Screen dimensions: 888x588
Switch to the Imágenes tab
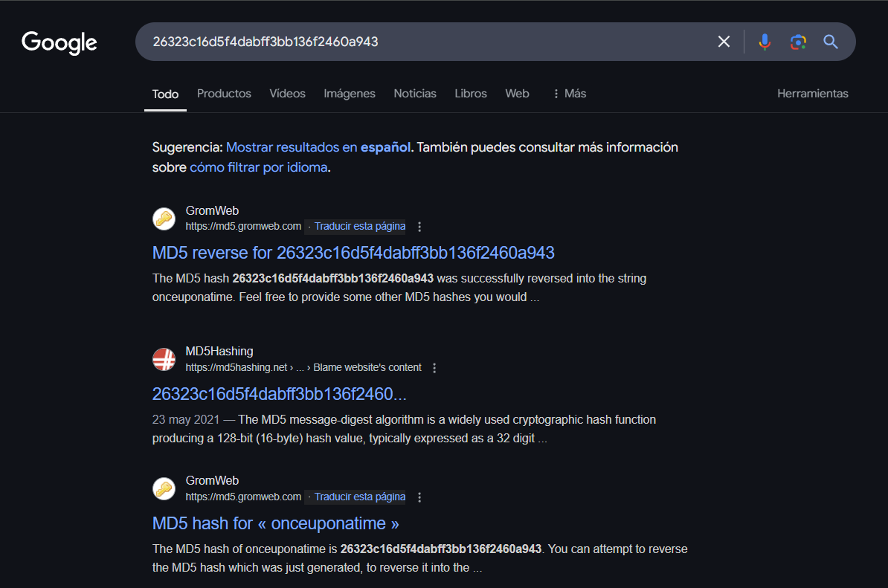point(350,94)
